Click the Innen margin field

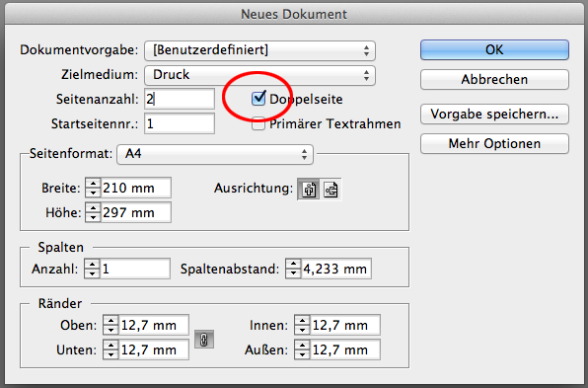point(345,325)
